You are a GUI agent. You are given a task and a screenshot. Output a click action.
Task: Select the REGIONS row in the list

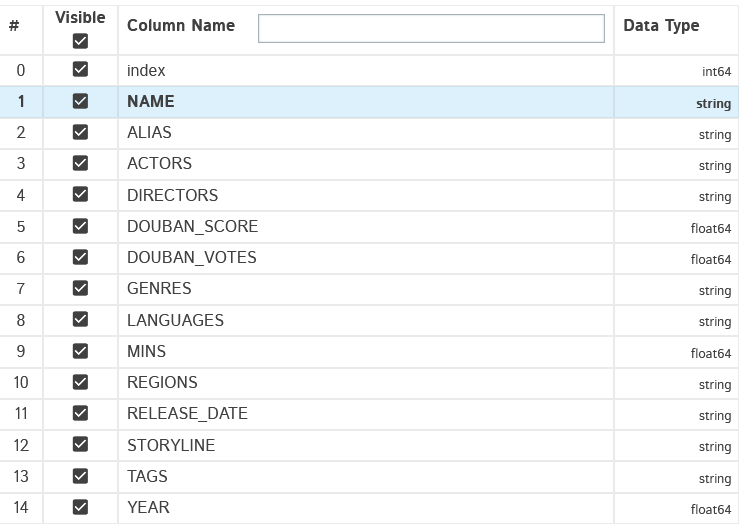[162, 382]
